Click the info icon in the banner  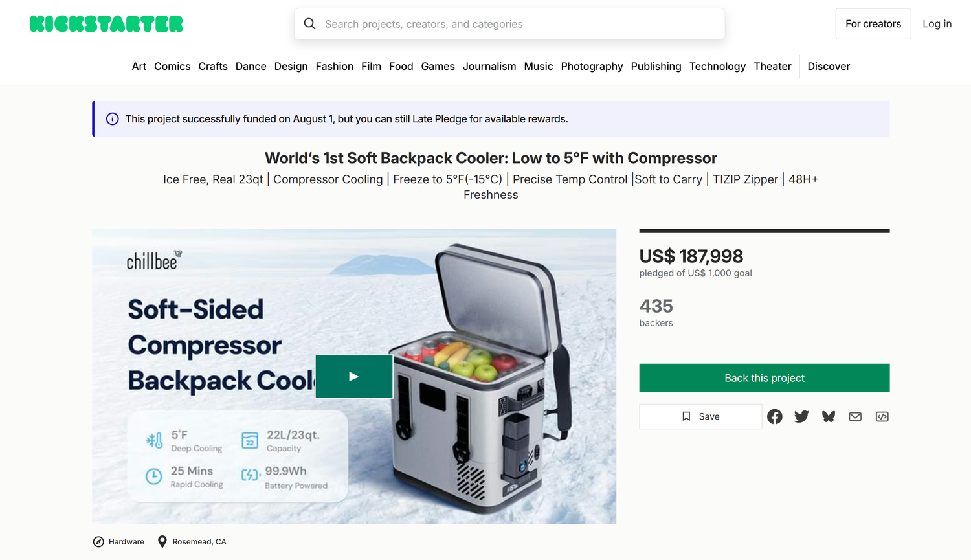tap(112, 119)
